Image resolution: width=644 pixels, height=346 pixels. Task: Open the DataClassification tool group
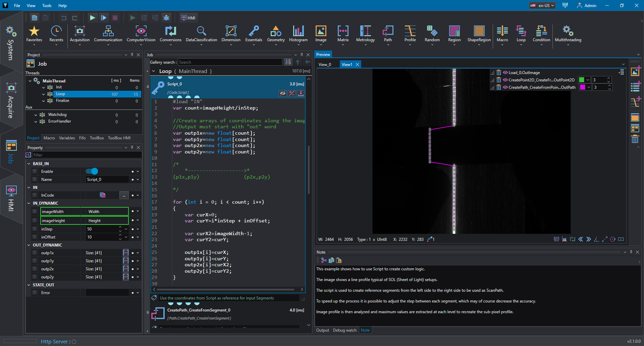[x=201, y=34]
